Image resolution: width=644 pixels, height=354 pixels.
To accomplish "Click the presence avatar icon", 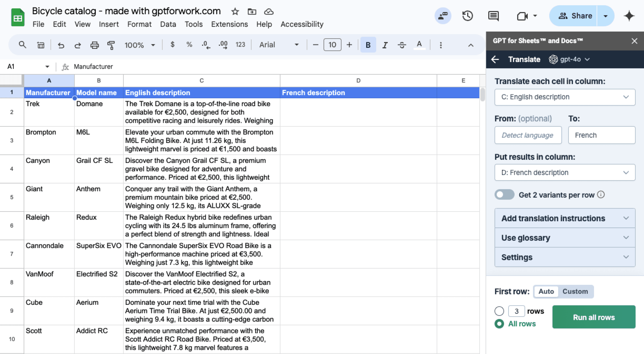I will (x=442, y=16).
